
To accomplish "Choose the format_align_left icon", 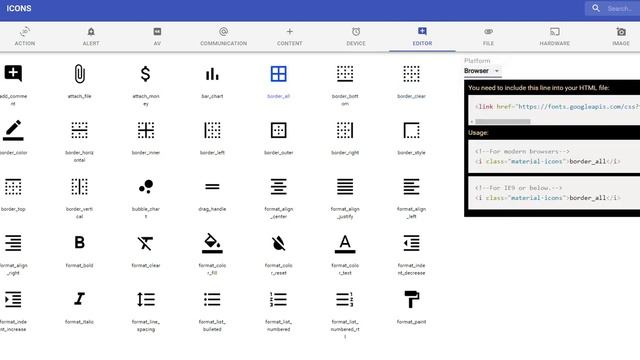I will (x=411, y=187).
